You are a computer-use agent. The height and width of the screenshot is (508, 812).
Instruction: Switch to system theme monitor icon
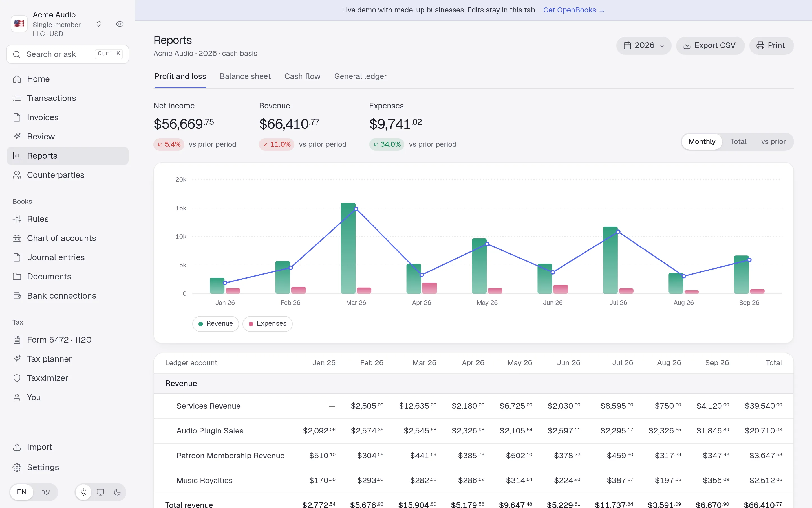[x=100, y=492]
